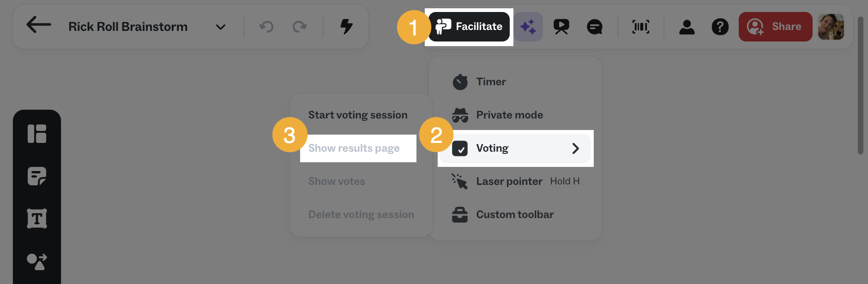Screen dimensions: 868x284
Task: Click your profile avatar thumbnail
Action: pyautogui.click(x=831, y=26)
